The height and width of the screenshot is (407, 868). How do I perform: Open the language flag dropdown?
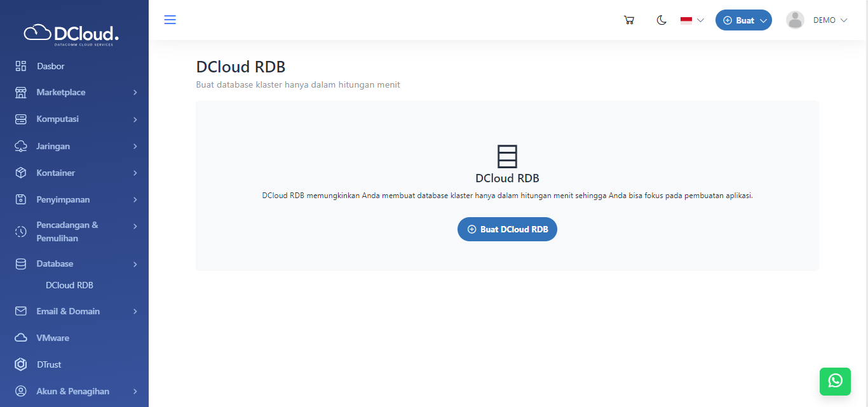(691, 20)
